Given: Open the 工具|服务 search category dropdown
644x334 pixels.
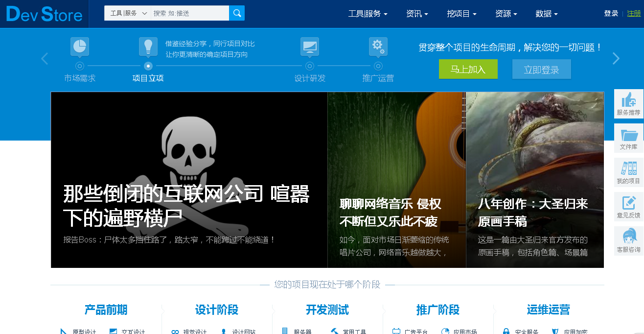Looking at the screenshot, I should point(129,13).
